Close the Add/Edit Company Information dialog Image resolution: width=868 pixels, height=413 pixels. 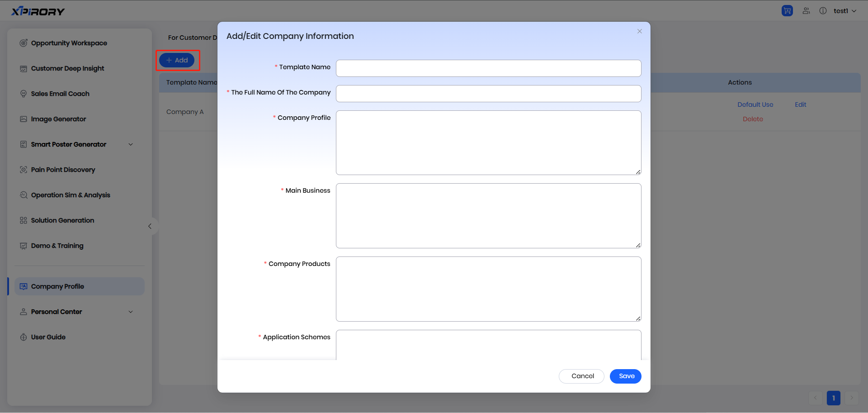tap(639, 31)
